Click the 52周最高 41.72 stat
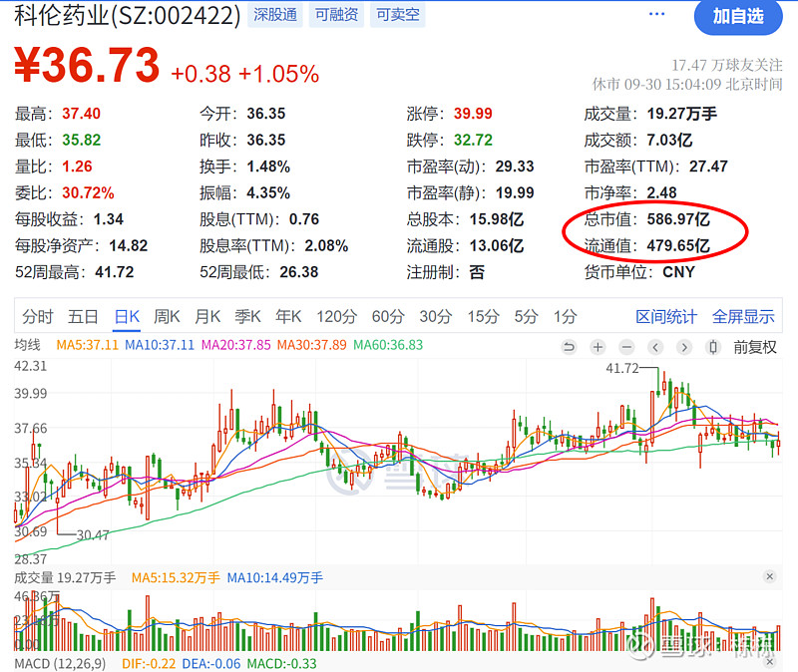798x672 pixels. pos(74,272)
